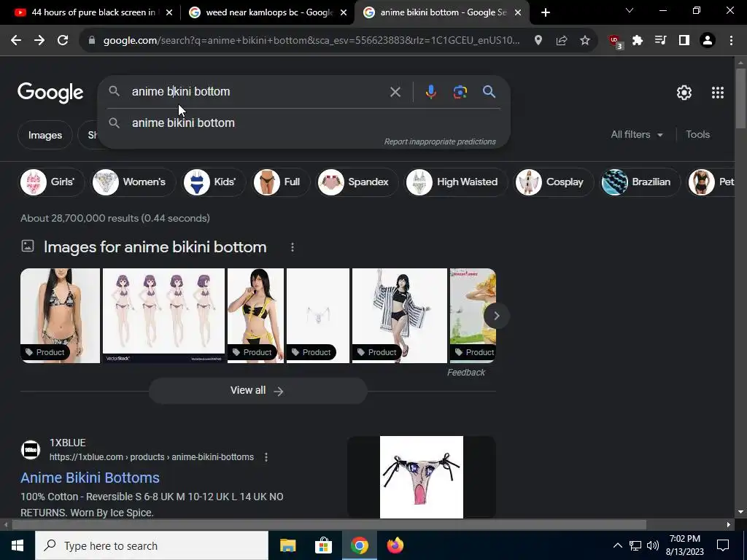Viewport: 747px width, 560px height.
Task: Open the Chrome profile avatar
Action: [x=708, y=41]
